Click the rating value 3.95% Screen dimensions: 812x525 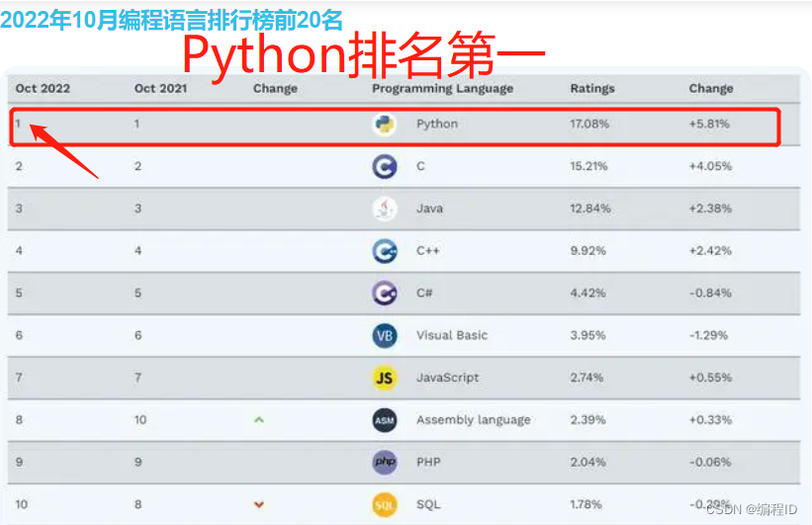click(587, 335)
